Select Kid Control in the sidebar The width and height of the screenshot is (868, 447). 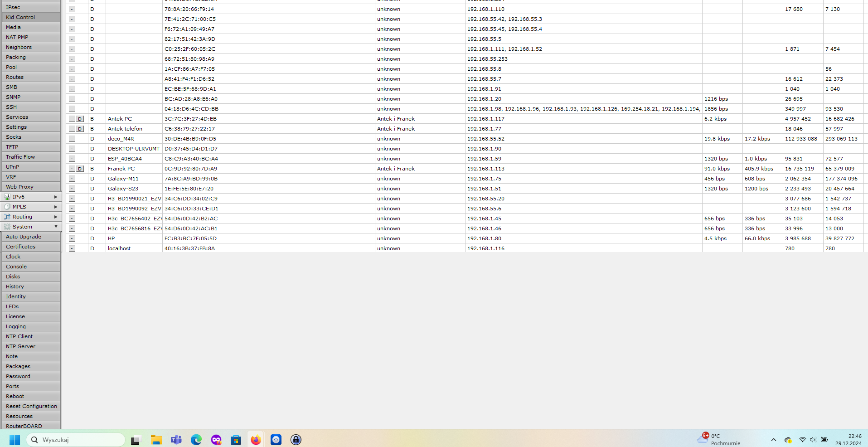(20, 17)
